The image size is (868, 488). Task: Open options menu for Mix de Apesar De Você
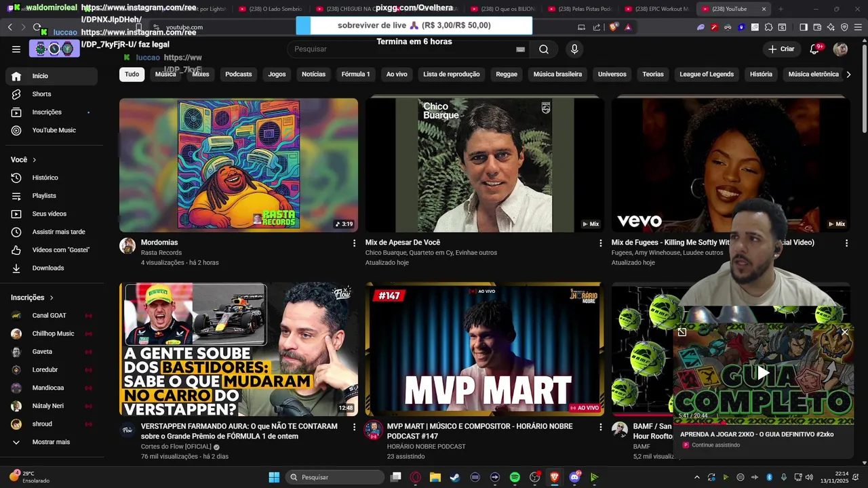[600, 243]
